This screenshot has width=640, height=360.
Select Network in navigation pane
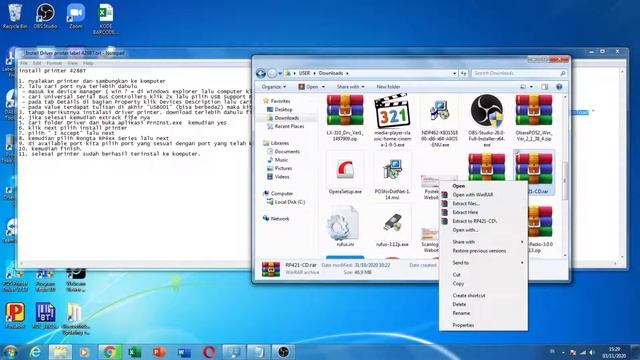point(280,219)
